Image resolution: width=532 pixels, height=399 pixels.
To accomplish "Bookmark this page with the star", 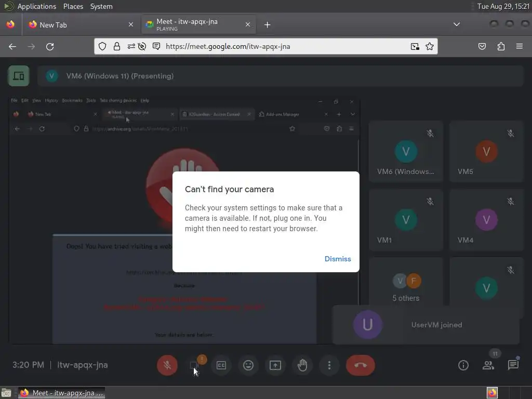I will tap(430, 46).
